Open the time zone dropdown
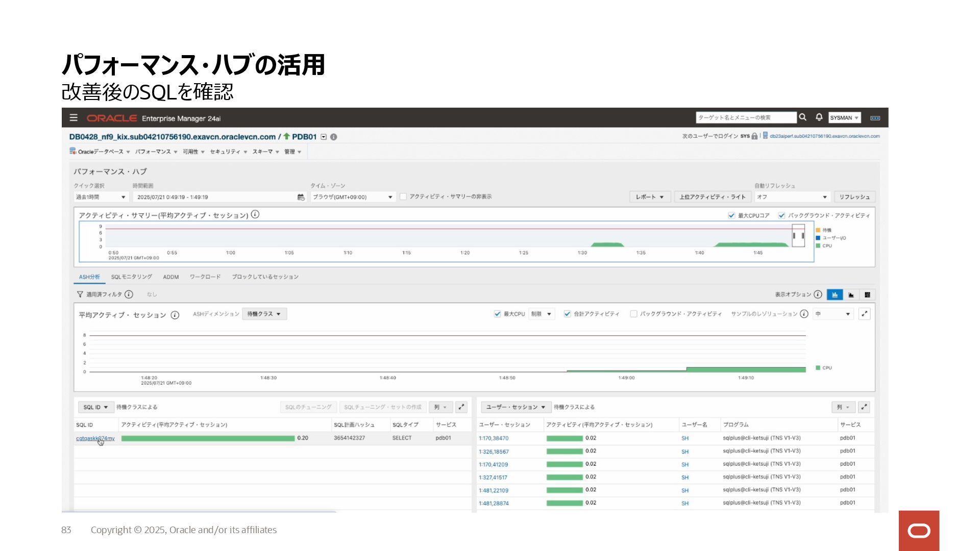The width and height of the screenshot is (980, 551). tap(353, 197)
